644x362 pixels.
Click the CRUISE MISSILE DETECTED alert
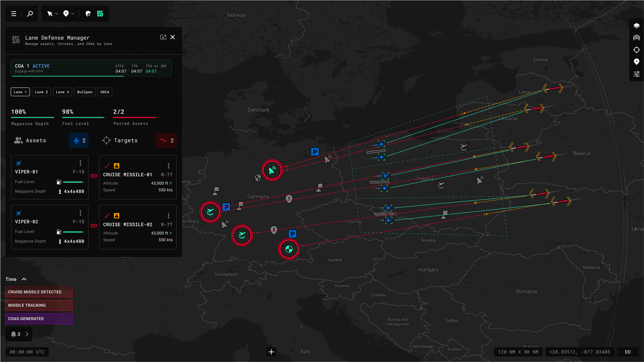coord(39,292)
